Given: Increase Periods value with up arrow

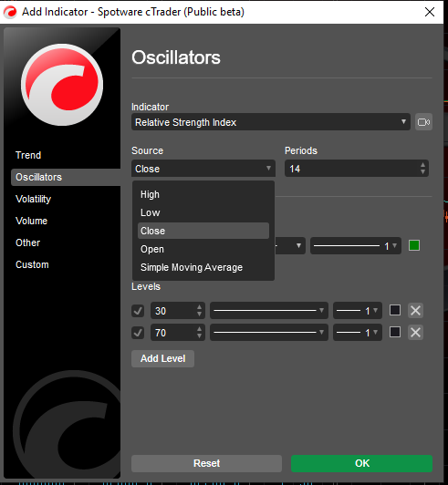Looking at the screenshot, I should tap(422, 165).
